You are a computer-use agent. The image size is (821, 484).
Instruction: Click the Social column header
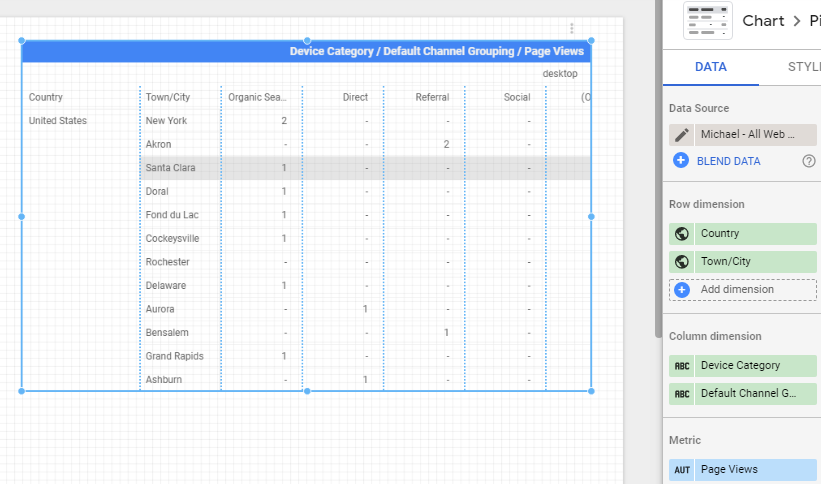[x=517, y=97]
